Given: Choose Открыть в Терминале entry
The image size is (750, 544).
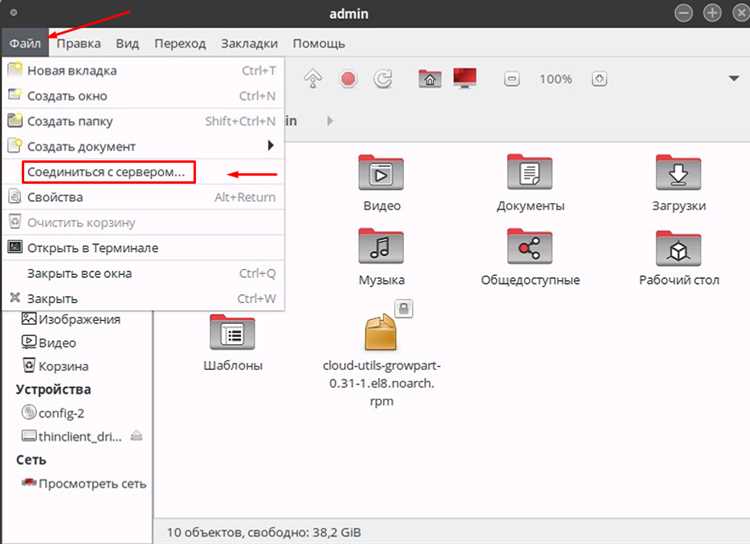Looking at the screenshot, I should pos(143,248).
